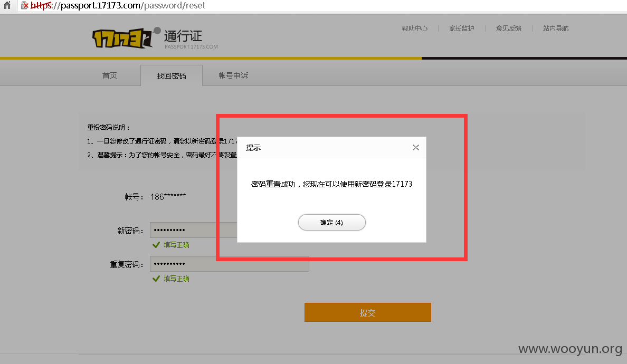Click the 重设密码说明 heading text
The width and height of the screenshot is (627, 364).
coord(108,128)
